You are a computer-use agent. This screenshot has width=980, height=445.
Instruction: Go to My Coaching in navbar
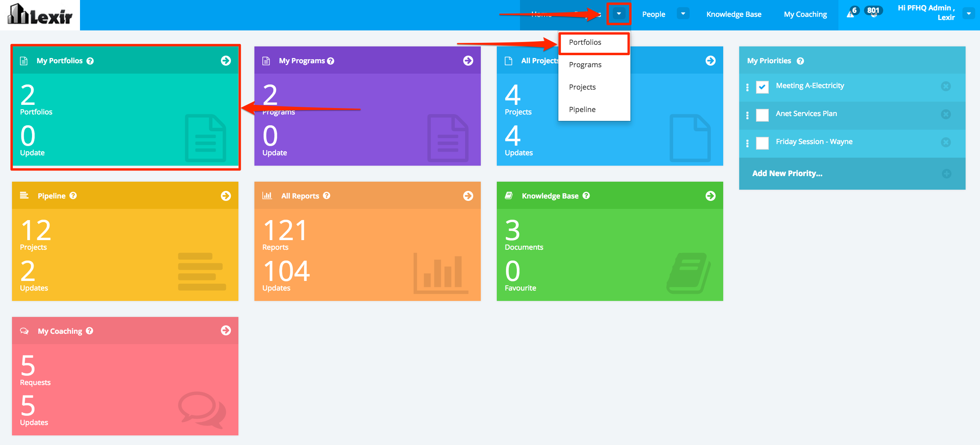point(805,14)
